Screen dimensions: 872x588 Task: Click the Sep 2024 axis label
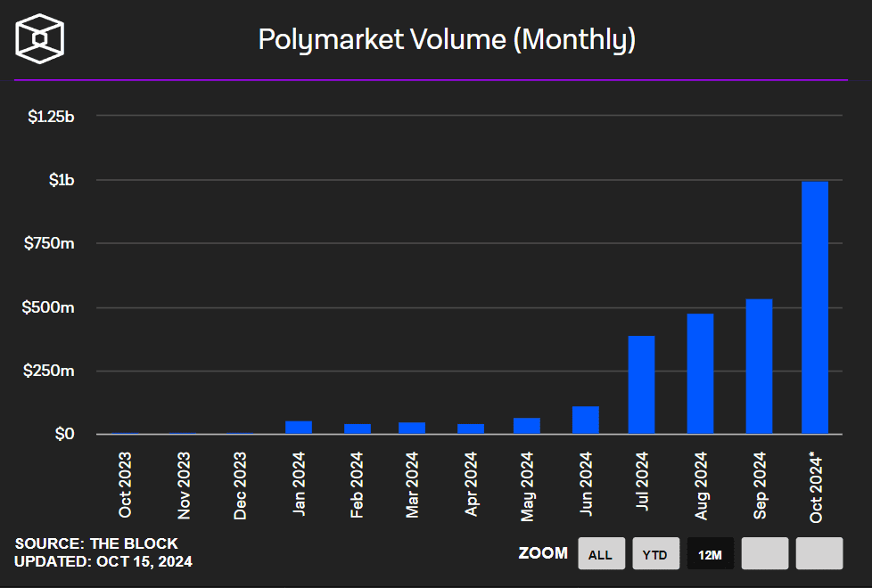[760, 486]
